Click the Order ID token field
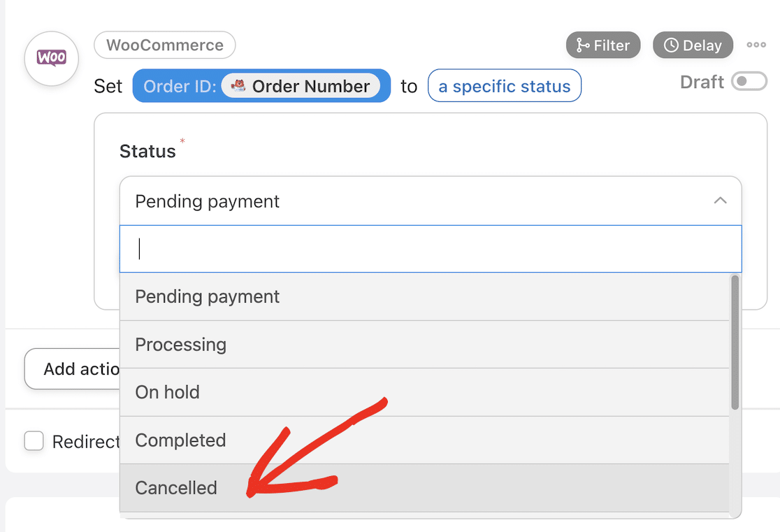Image resolution: width=780 pixels, height=532 pixels. (x=178, y=86)
